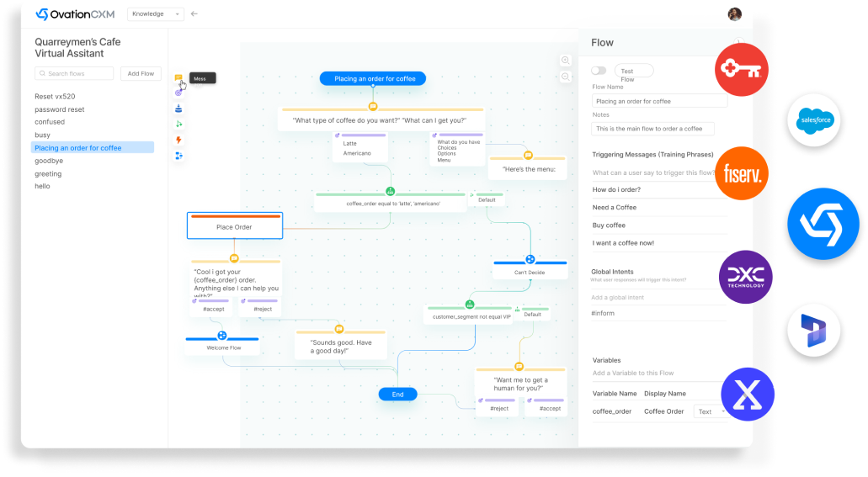Image resolution: width=868 pixels, height=477 pixels.
Task: Open the Knowledge dropdown
Action: coord(156,13)
